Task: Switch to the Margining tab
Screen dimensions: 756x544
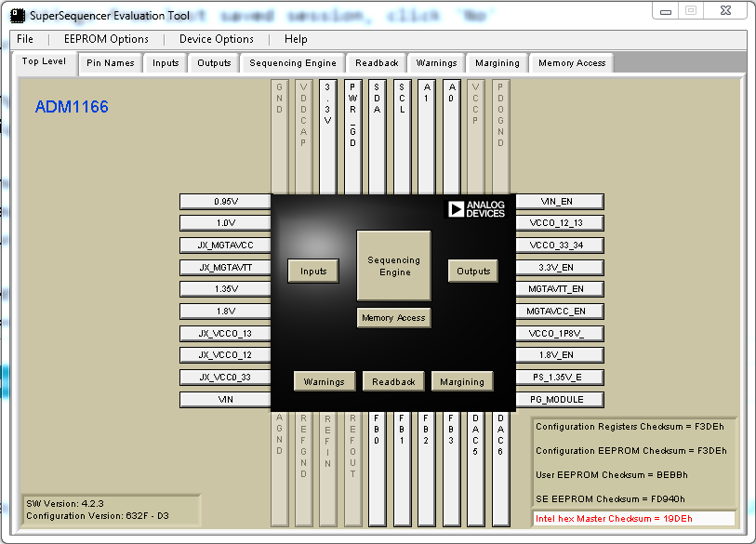Action: point(497,63)
